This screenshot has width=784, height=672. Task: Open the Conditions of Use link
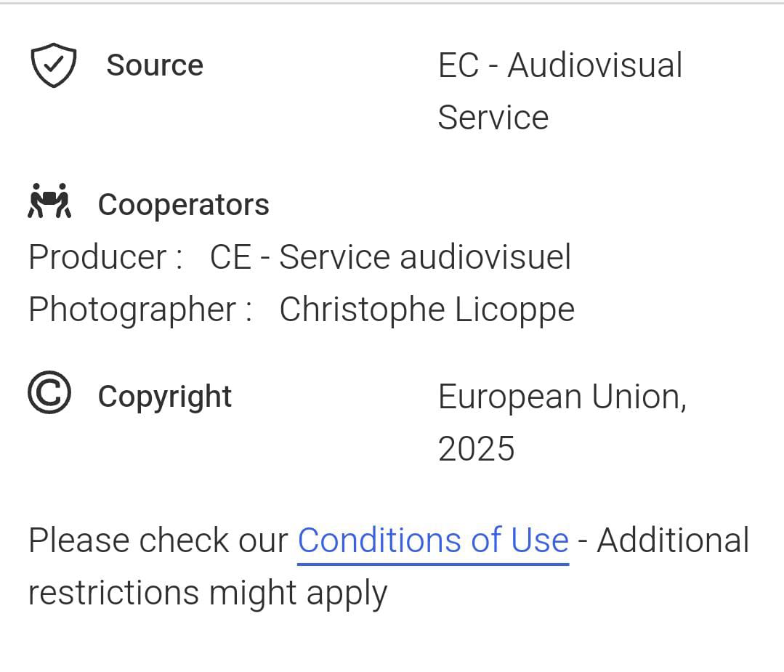pyautogui.click(x=433, y=541)
